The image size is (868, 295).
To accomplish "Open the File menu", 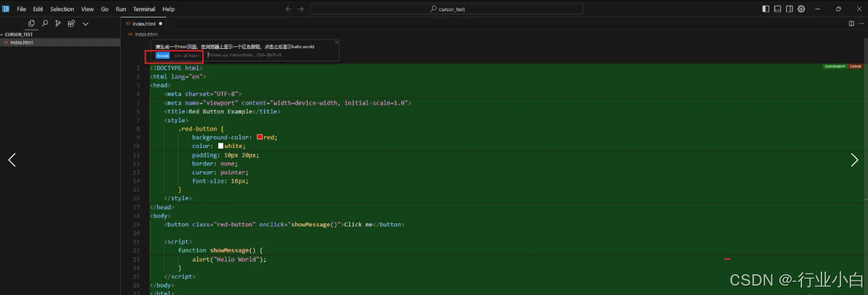I will tap(21, 9).
